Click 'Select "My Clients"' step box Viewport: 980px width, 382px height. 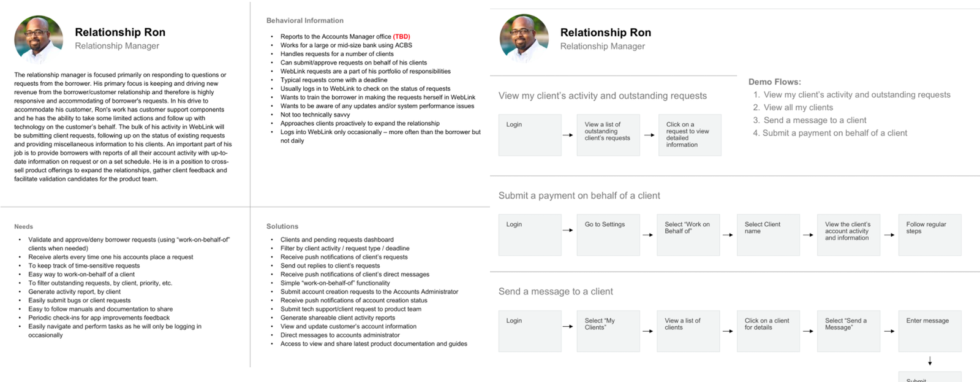coord(608,331)
